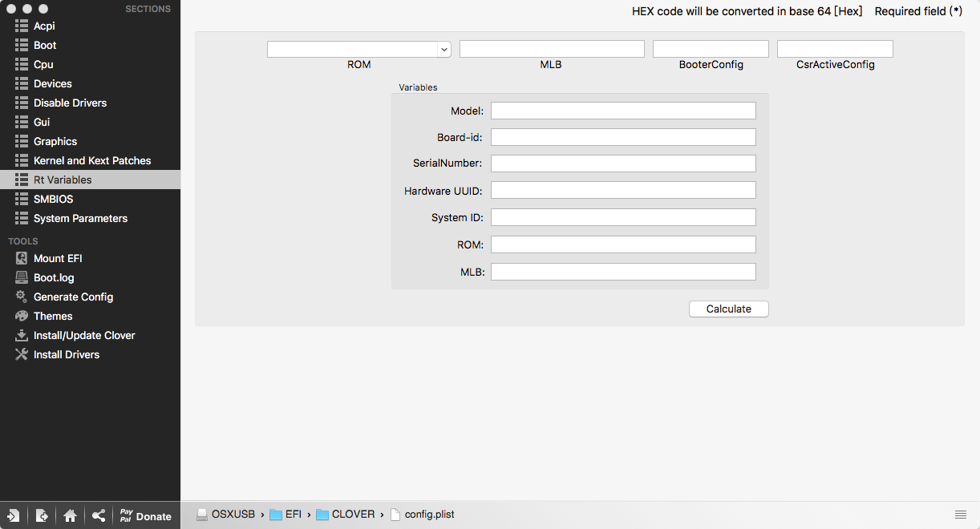Click the PayPal Donate button
This screenshot has height=529, width=980.
(145, 515)
